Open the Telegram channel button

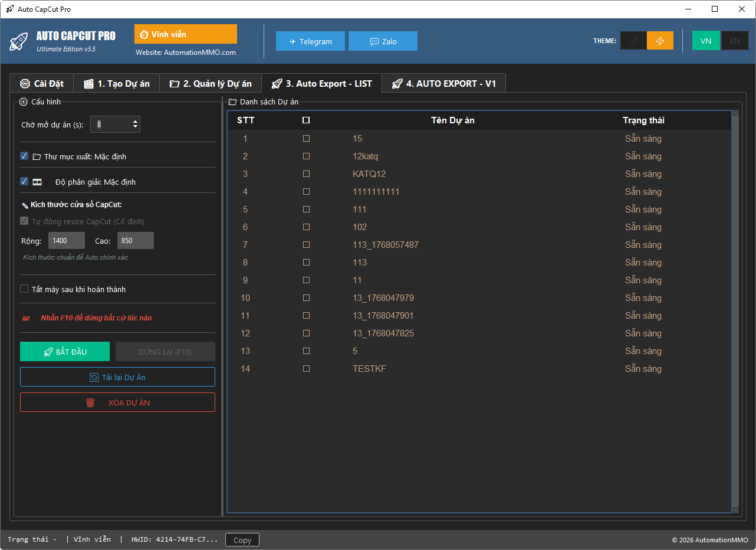(310, 41)
